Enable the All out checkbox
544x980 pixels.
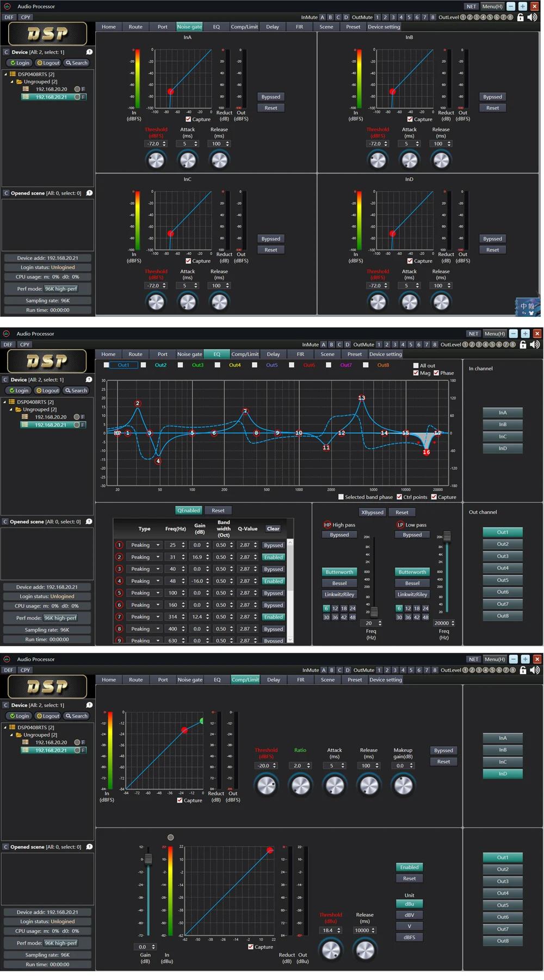point(416,366)
